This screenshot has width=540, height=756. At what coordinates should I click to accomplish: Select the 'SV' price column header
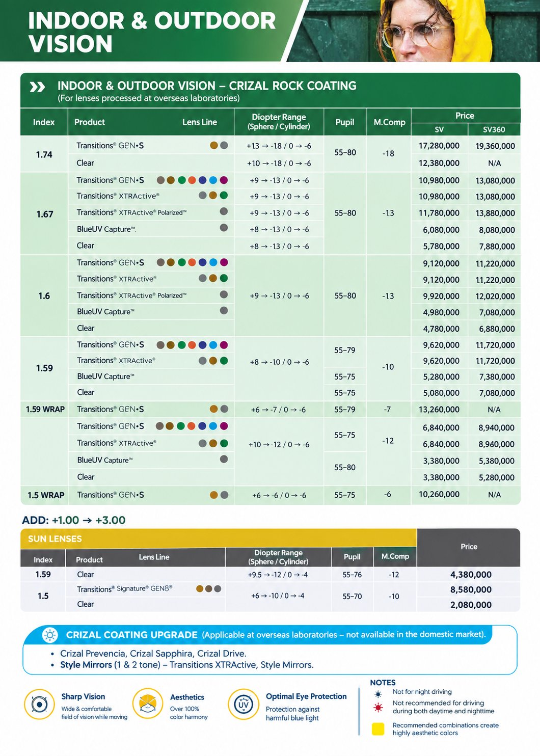click(439, 129)
